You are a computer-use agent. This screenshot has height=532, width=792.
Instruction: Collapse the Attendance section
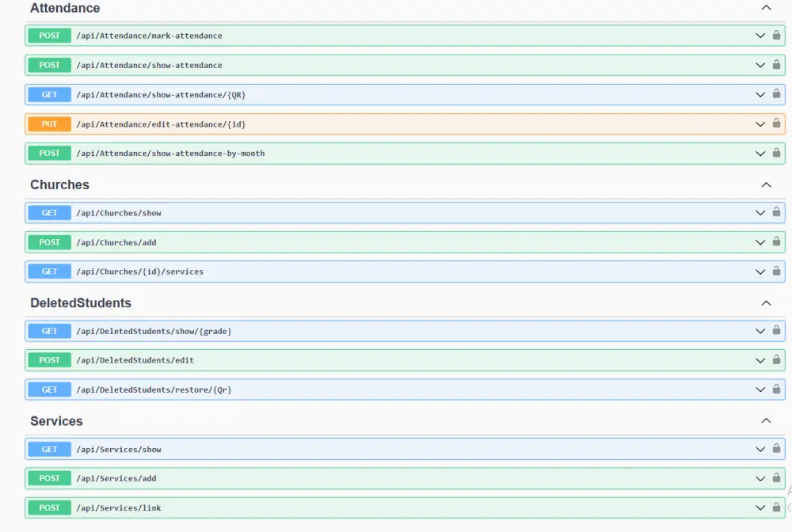(x=766, y=7)
